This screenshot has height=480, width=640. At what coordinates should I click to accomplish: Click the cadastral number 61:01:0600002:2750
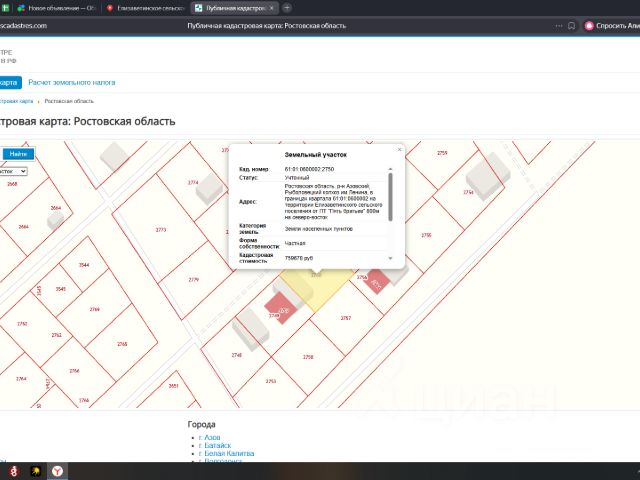point(309,169)
